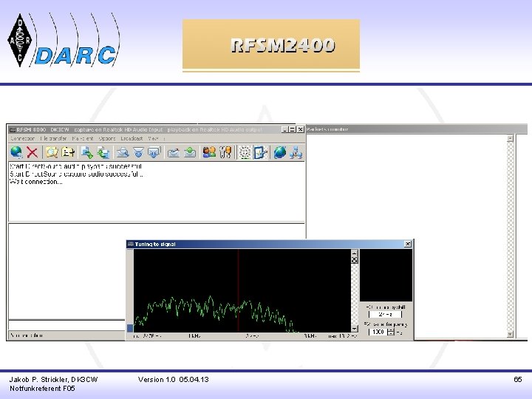The width and height of the screenshot is (532, 399).
Task: Click the document with green arrow icon
Action: [x=87, y=152]
